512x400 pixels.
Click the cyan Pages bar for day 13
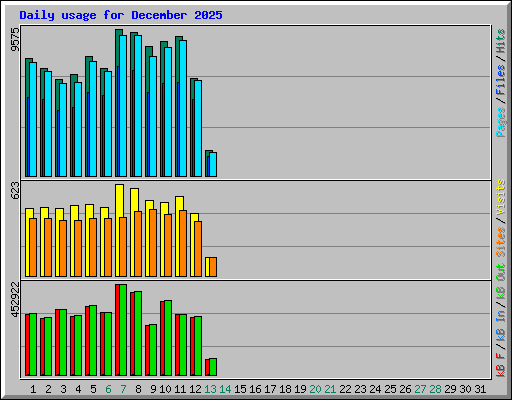click(213, 164)
